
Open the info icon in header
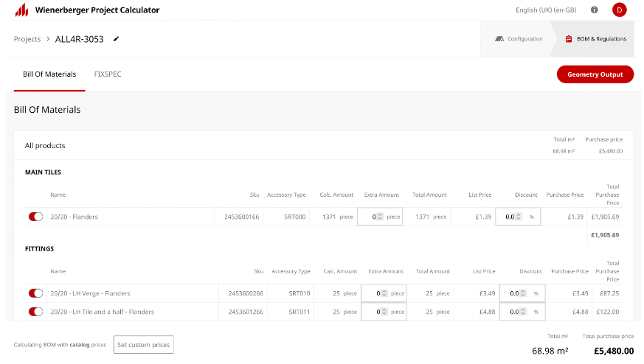coord(595,10)
